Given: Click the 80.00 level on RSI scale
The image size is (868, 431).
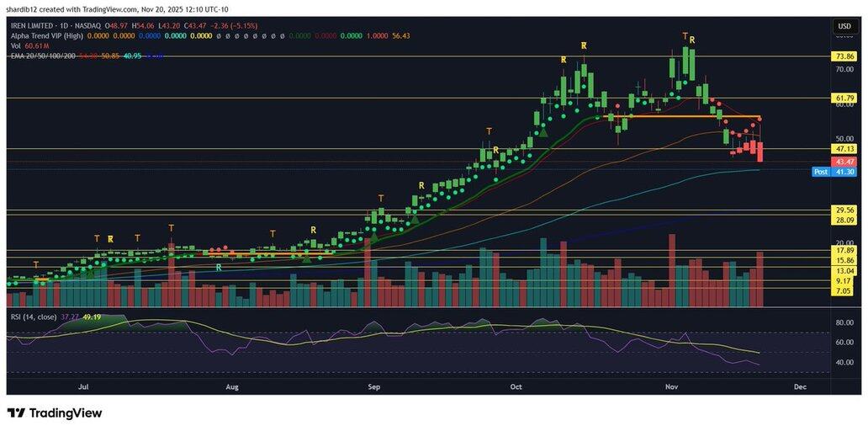Looking at the screenshot, I should tap(844, 322).
